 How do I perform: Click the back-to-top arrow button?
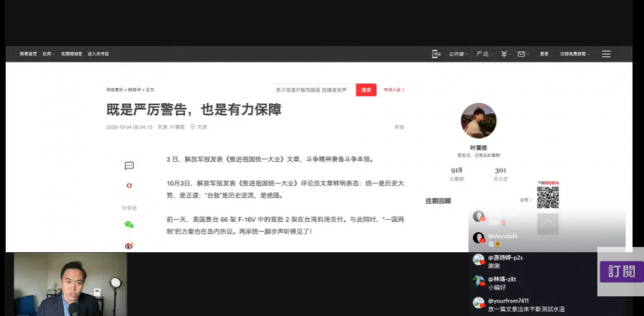click(548, 224)
